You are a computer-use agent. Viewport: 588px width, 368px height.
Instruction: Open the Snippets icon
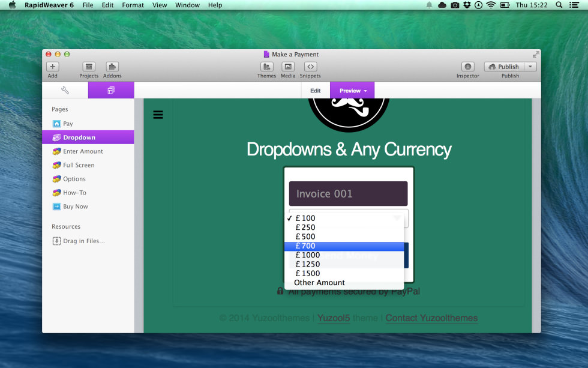[311, 67]
